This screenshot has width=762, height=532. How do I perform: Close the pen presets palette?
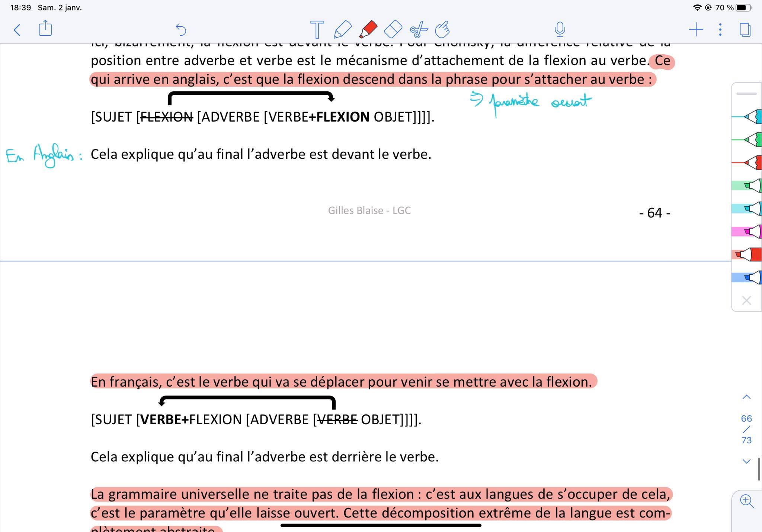(746, 300)
